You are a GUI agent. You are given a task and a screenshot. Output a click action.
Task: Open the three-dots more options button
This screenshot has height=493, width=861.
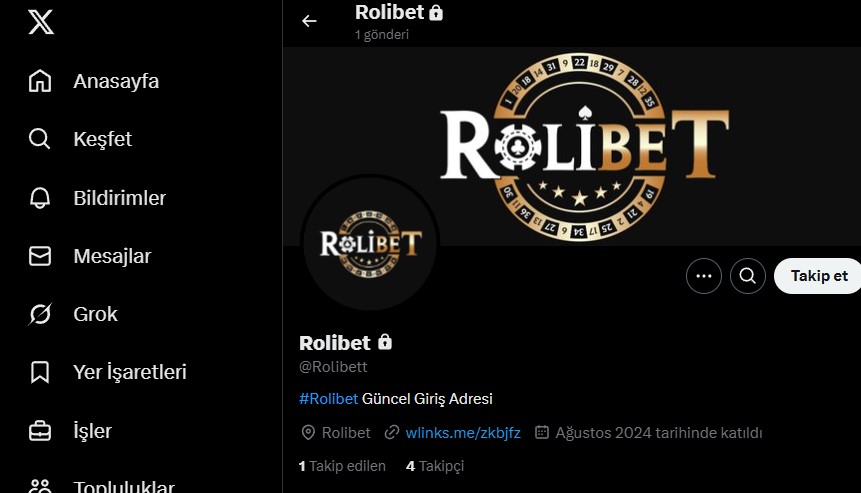click(703, 276)
